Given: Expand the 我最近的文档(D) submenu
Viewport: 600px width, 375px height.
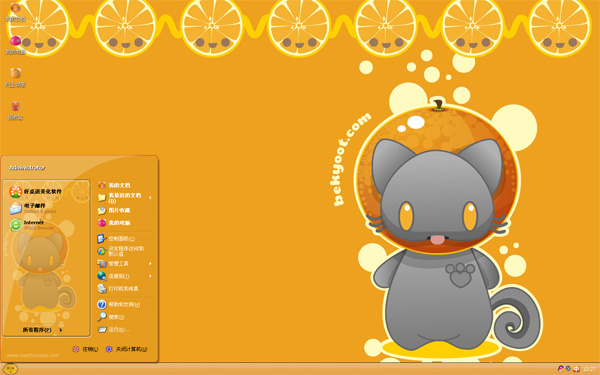Looking at the screenshot, I should click(125, 197).
